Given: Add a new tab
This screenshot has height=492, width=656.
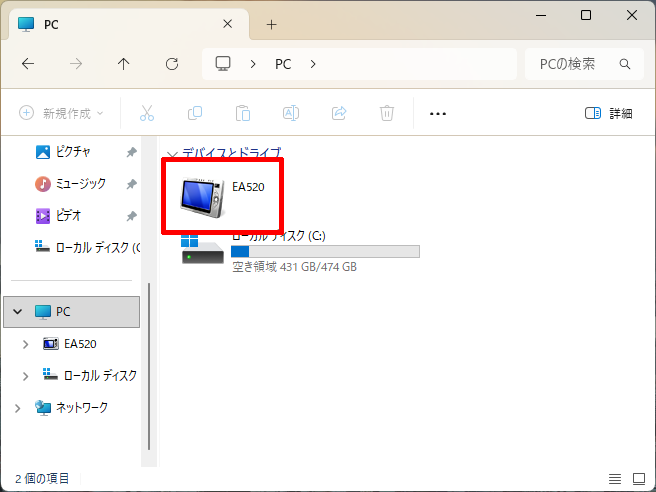Looking at the screenshot, I should pos(271,24).
